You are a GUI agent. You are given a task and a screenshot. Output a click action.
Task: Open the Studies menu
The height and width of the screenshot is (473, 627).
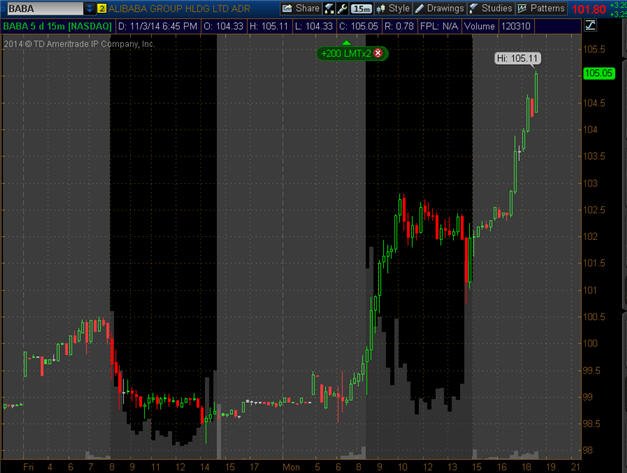(491, 8)
